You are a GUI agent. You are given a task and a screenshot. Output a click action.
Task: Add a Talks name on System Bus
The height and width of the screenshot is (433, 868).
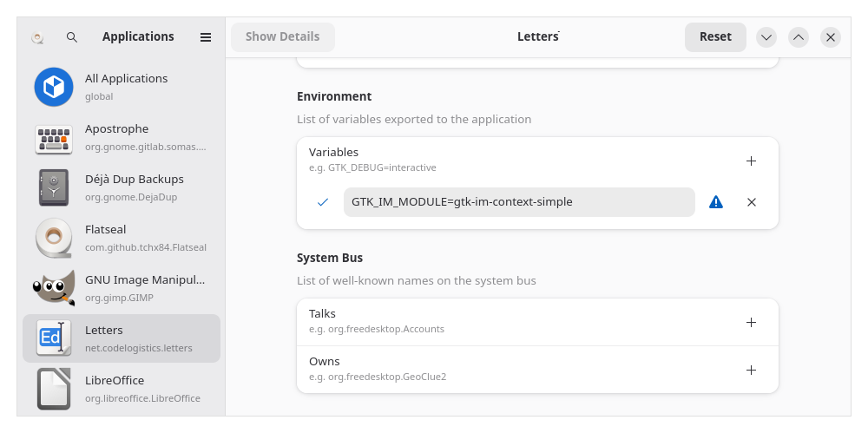(x=751, y=322)
